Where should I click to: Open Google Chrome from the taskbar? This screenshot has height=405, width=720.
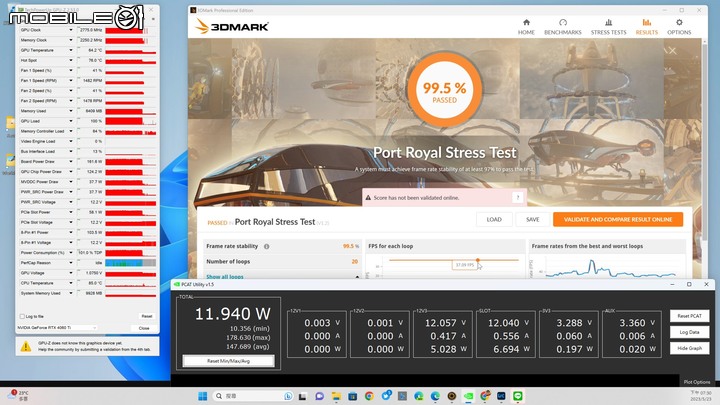tap(369, 396)
